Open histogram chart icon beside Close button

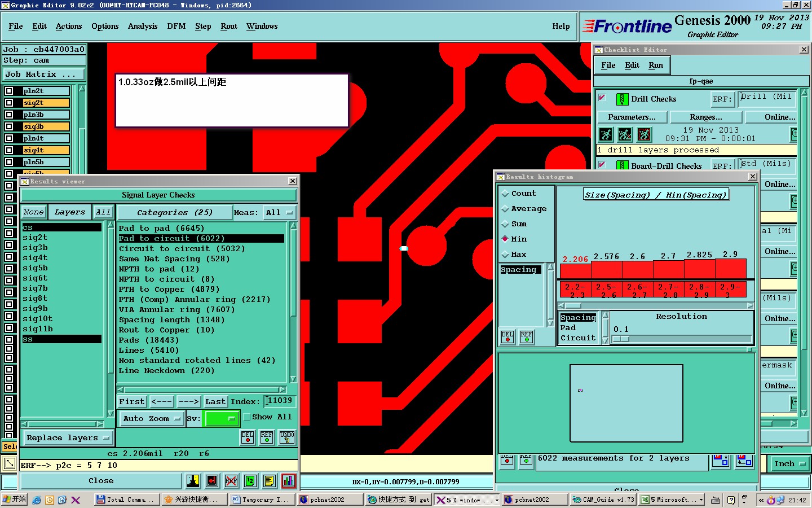coord(289,481)
